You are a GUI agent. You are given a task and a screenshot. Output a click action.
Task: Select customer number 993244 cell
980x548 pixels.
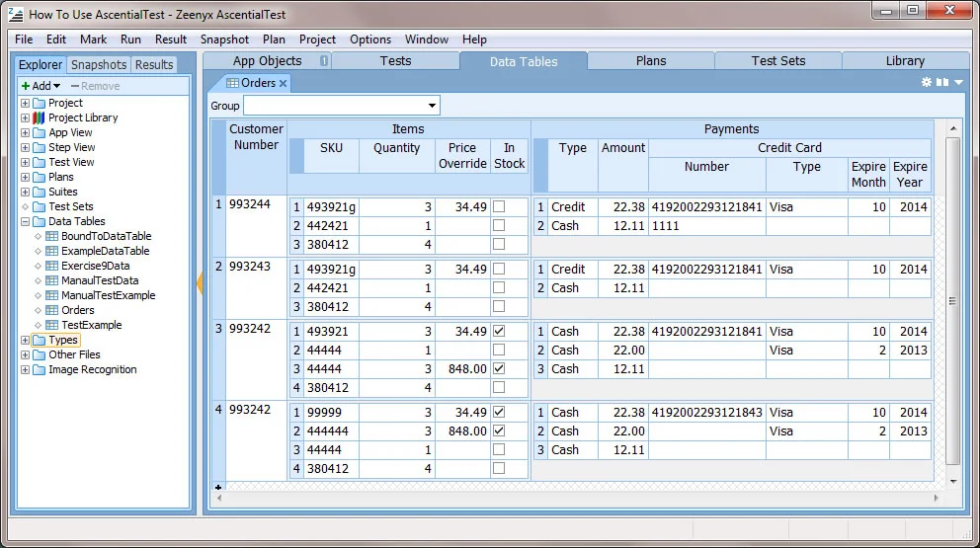(256, 225)
